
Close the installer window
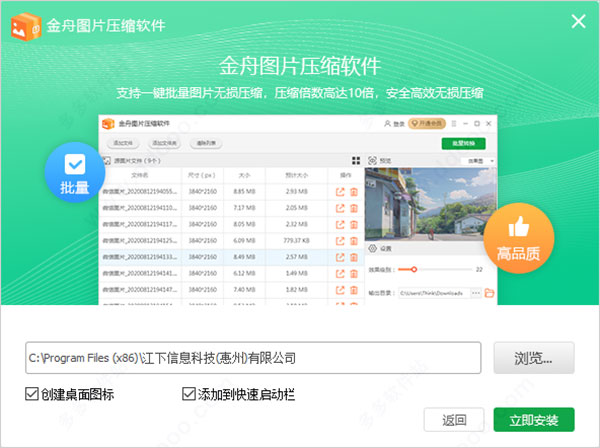(578, 21)
